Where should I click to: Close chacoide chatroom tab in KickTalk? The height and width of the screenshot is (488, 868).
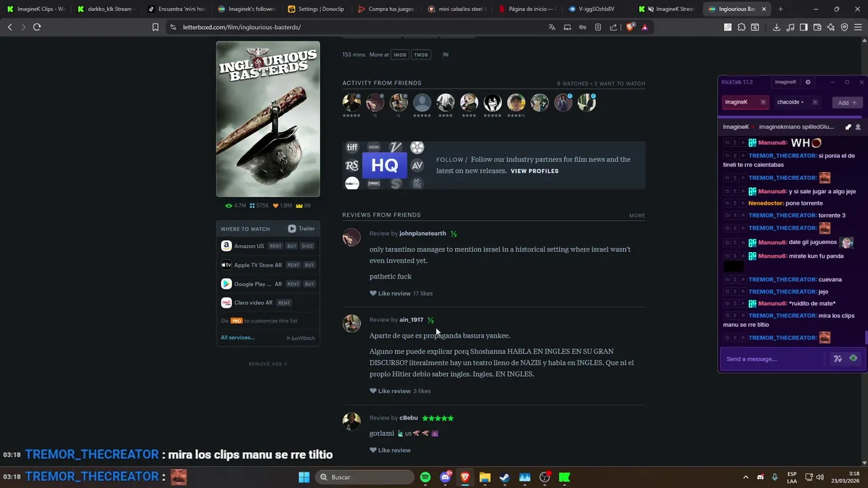point(814,102)
